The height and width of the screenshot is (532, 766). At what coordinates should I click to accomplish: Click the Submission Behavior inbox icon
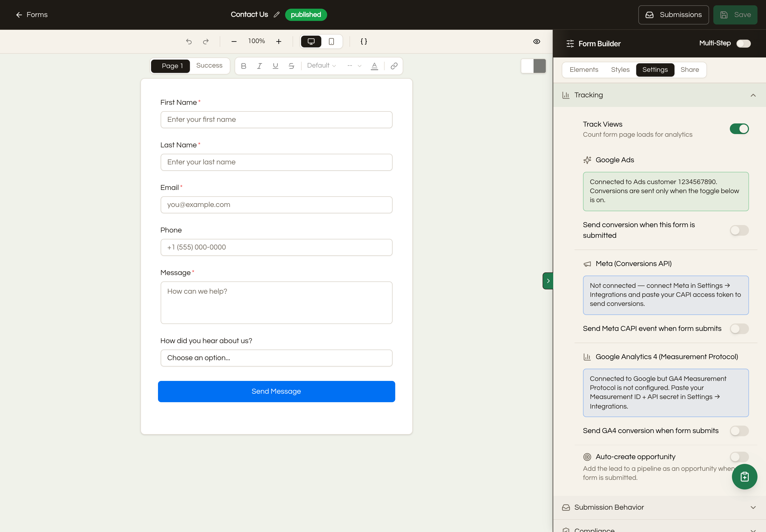pyautogui.click(x=566, y=507)
